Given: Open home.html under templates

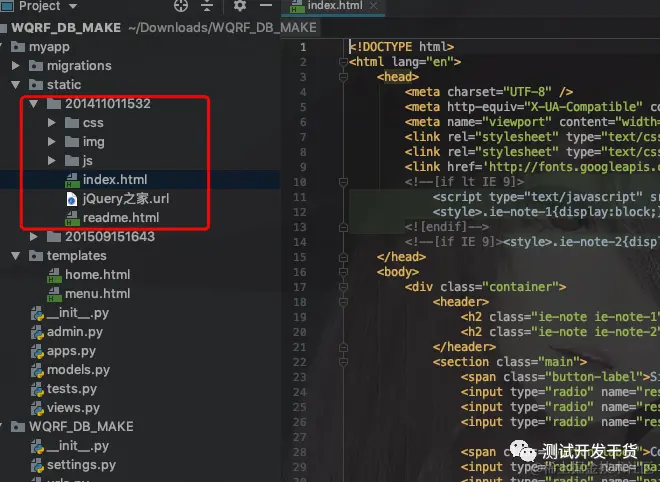Looking at the screenshot, I should coord(98,275).
